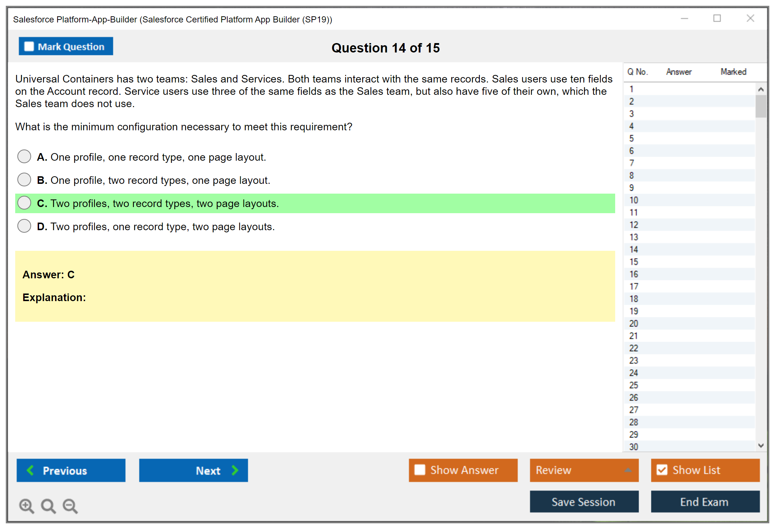Viewport: 778px width, 532px height.
Task: Jump to question 15 in the list
Action: 634,262
